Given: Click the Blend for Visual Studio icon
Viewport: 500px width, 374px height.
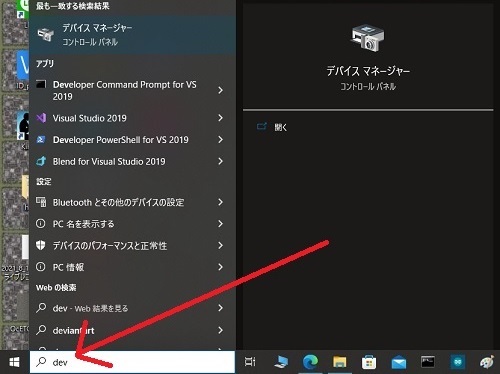Looking at the screenshot, I should 41,161.
